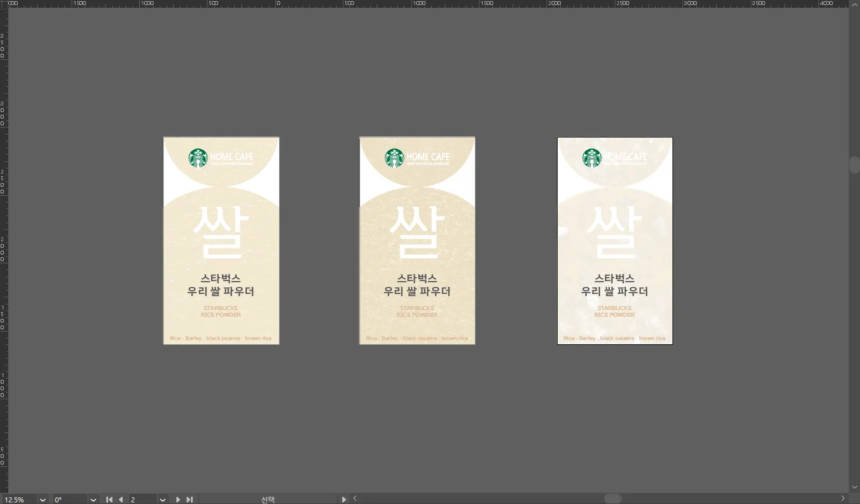This screenshot has height=504, width=860.
Task: Go to the first artboard
Action: pos(109,500)
